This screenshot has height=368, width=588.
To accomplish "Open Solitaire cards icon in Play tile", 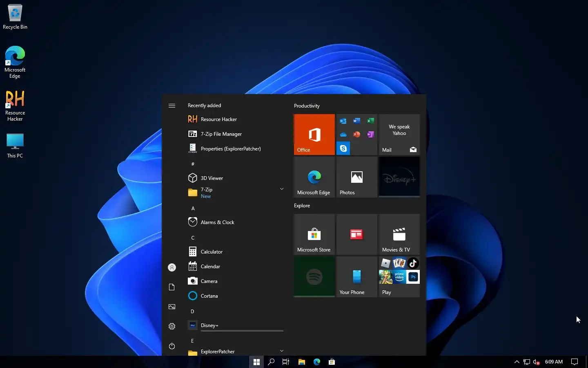I will (399, 263).
